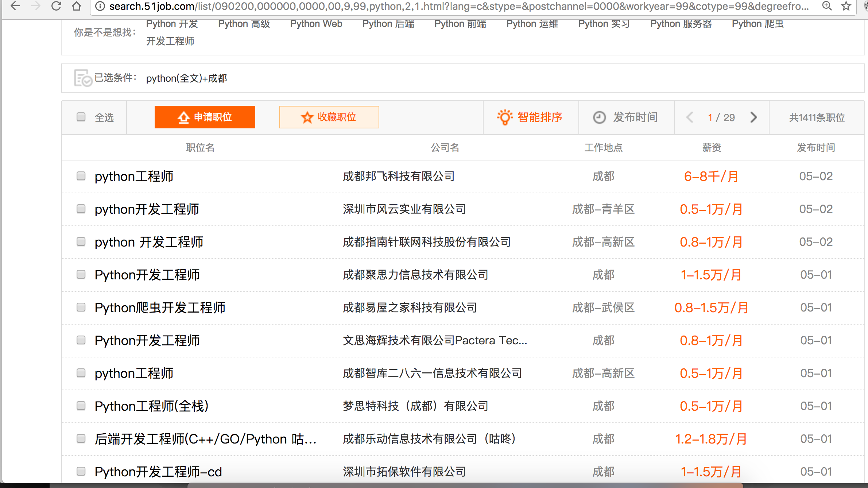868x488 pixels.
Task: Bookmark page with star icon
Action: pyautogui.click(x=846, y=6)
